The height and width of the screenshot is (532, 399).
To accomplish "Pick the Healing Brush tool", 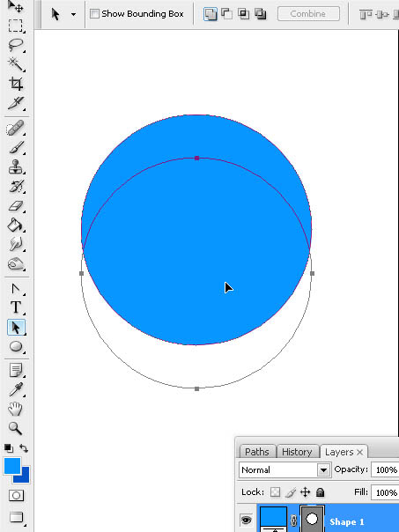I will [16, 129].
